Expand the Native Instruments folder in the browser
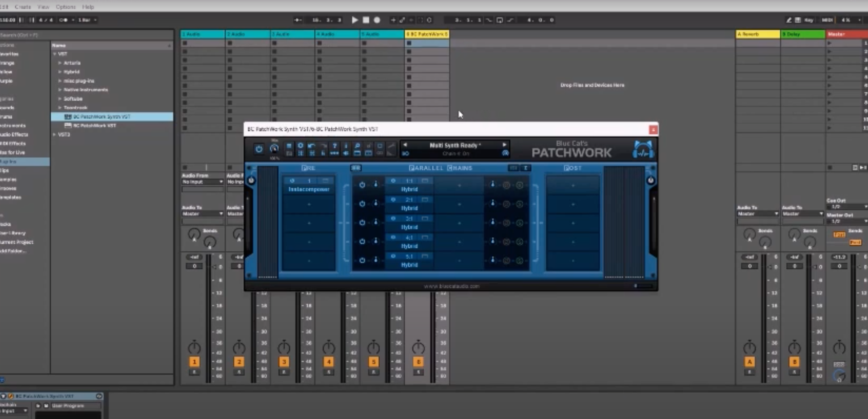 [60, 90]
